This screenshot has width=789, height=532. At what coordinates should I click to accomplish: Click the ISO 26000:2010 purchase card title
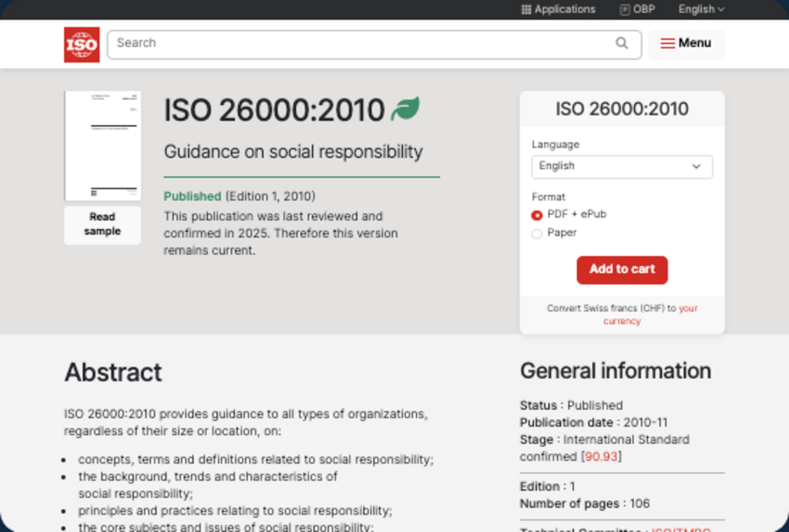pyautogui.click(x=622, y=109)
